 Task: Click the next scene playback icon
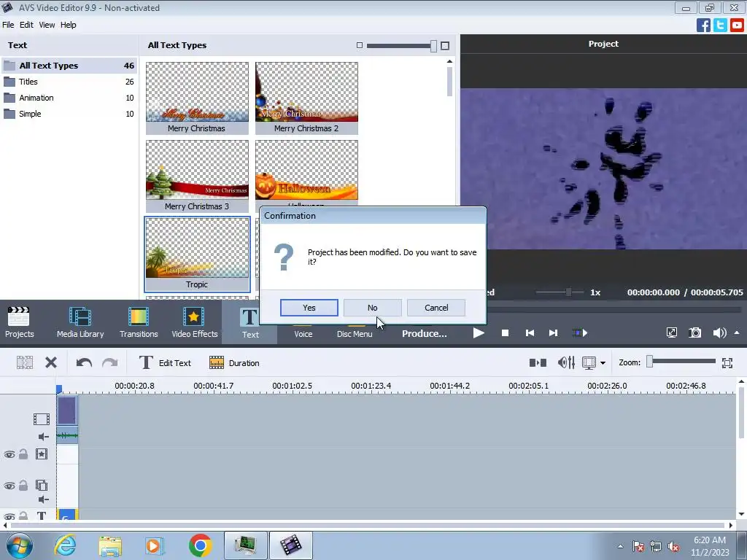[x=580, y=332]
